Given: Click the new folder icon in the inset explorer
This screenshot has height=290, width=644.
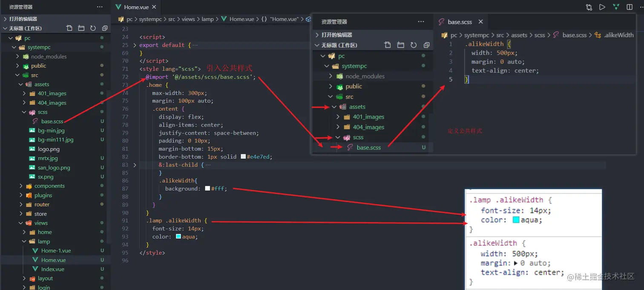Looking at the screenshot, I should (x=400, y=45).
